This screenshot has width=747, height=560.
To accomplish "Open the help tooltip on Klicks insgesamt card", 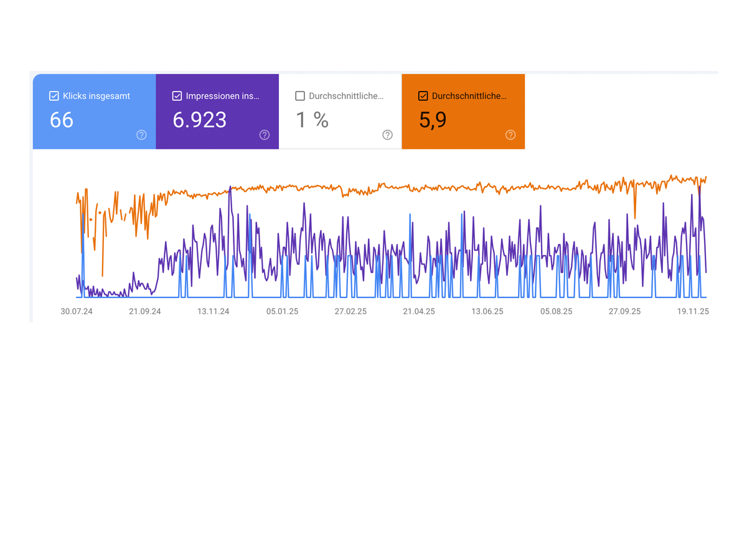I will 141,135.
